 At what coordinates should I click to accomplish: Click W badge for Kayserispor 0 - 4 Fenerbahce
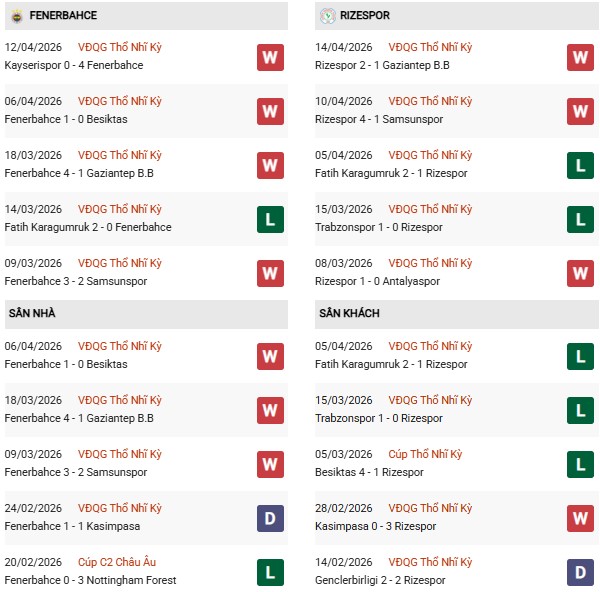(270, 57)
